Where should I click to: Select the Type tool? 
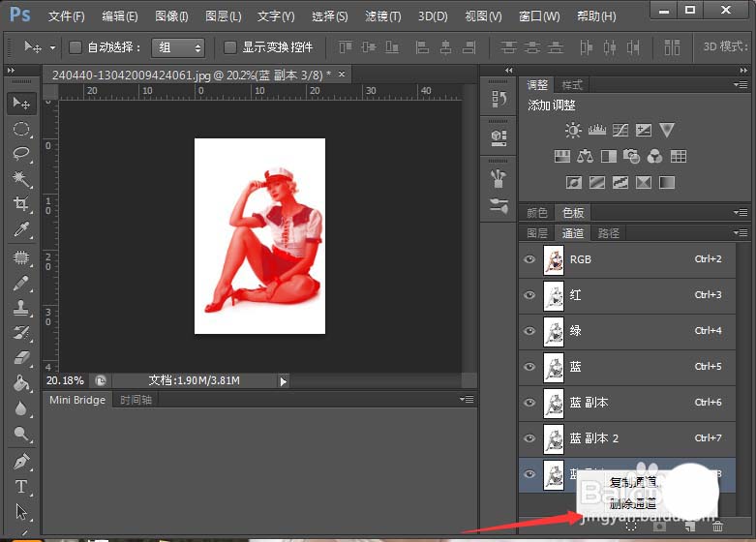[21, 487]
